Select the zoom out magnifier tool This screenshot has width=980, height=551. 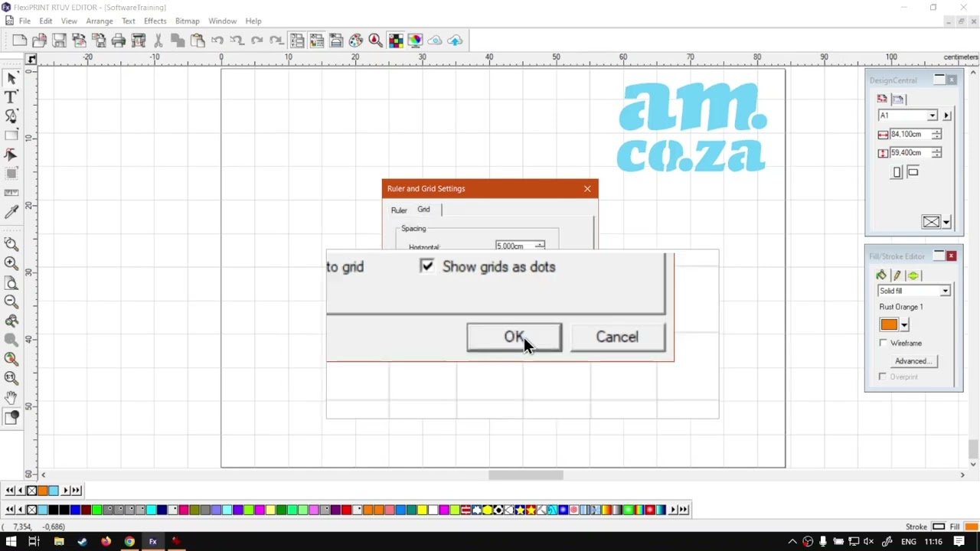[x=11, y=302]
